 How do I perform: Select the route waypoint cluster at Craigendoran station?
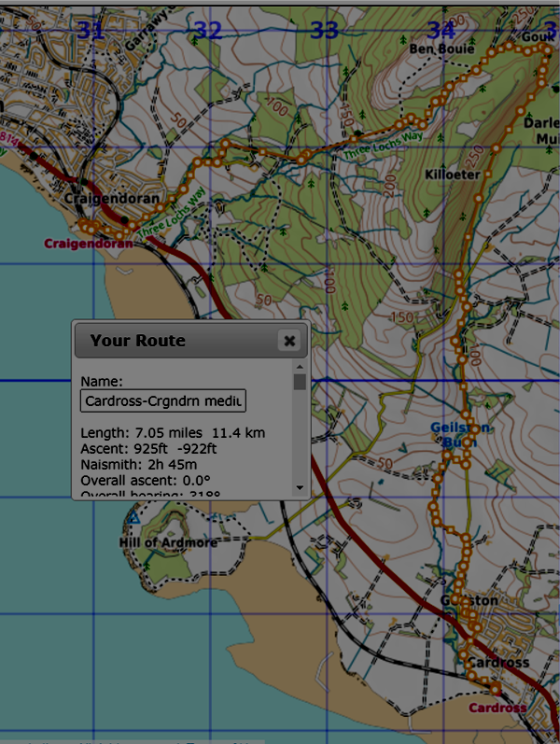(x=89, y=226)
